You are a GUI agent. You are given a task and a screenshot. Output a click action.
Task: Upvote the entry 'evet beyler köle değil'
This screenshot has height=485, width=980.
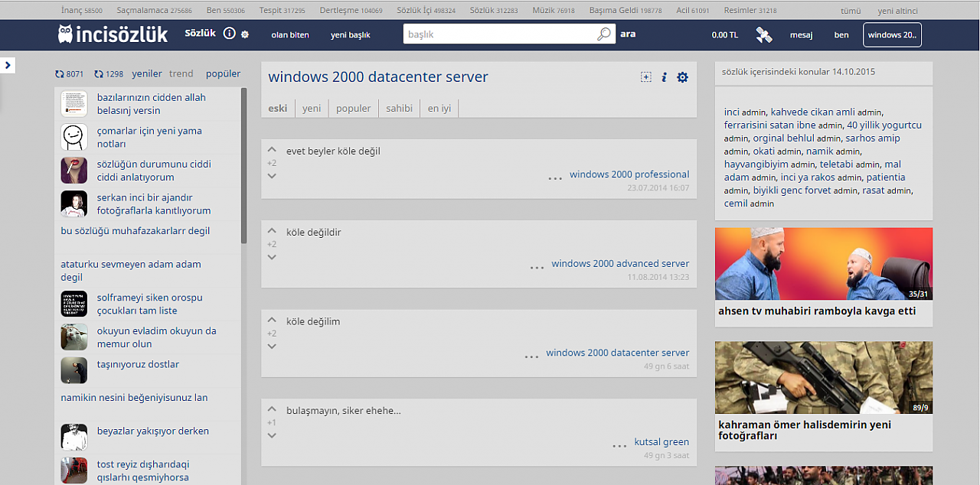point(272,150)
